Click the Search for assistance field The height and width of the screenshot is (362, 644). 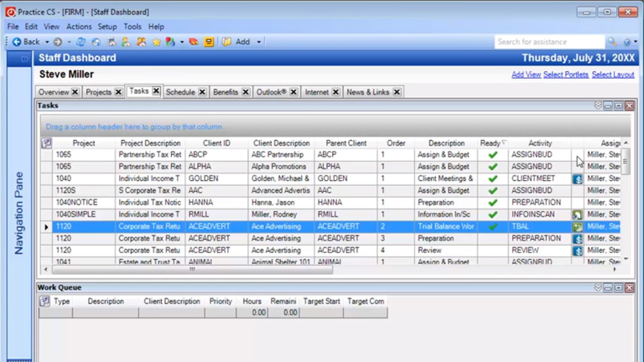click(549, 42)
